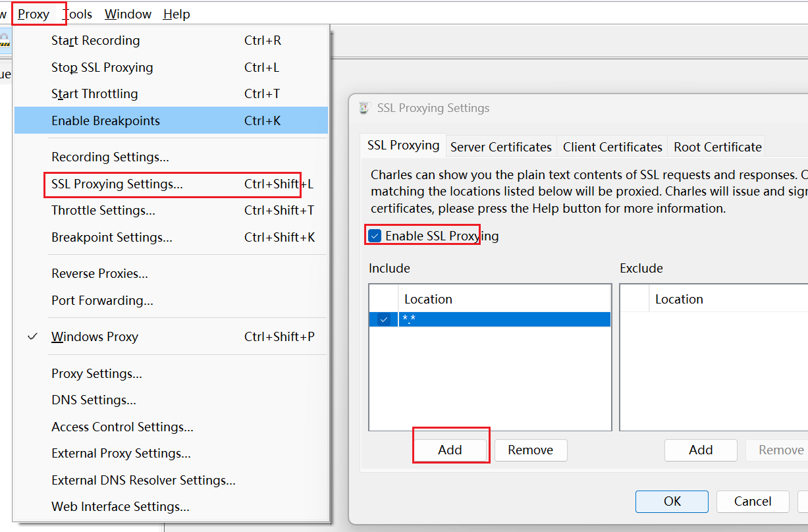Viewport: 808px width, 532px height.
Task: Open the Tools menu
Action: pos(78,14)
